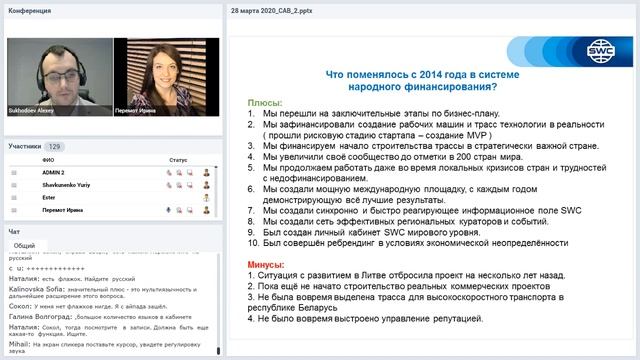Click the Статус column header

(x=178, y=160)
